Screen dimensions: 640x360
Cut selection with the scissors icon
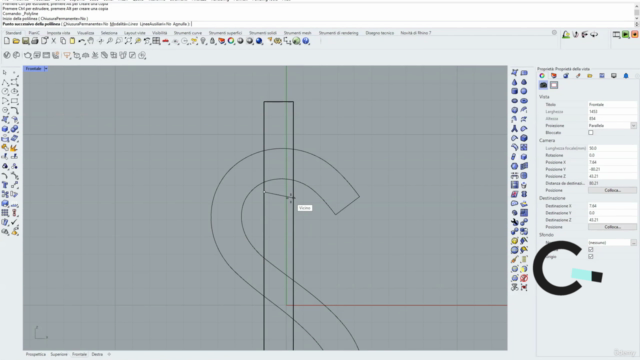53,41
